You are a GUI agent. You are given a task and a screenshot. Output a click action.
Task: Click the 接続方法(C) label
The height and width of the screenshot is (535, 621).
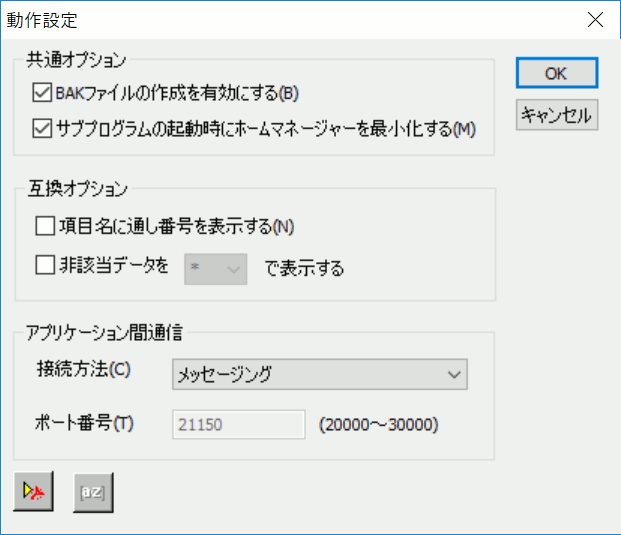[x=84, y=369]
